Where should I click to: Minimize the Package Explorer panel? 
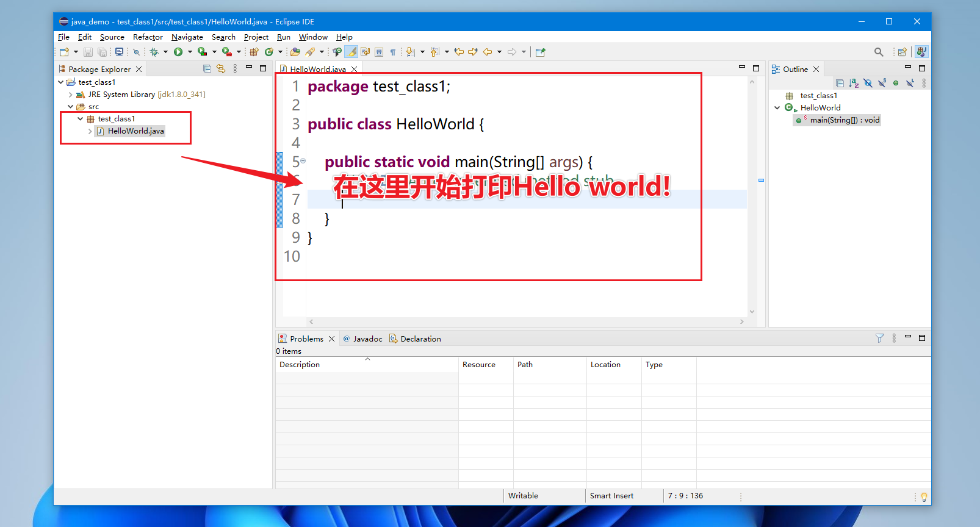249,68
